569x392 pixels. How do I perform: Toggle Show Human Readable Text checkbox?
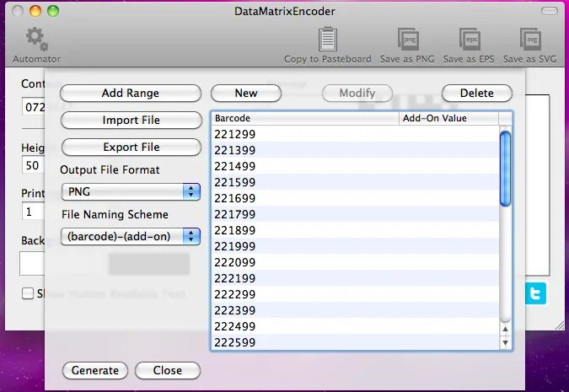[28, 293]
